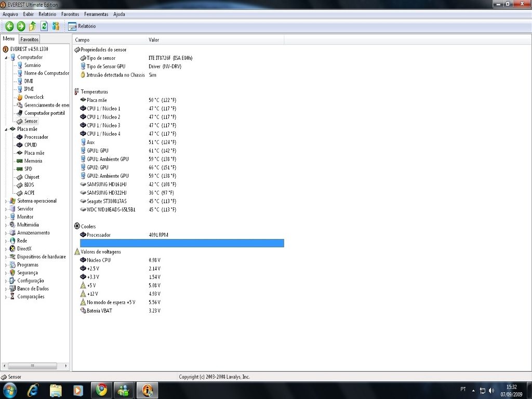
Task: Collapse the Computador tree node
Action: click(6, 58)
